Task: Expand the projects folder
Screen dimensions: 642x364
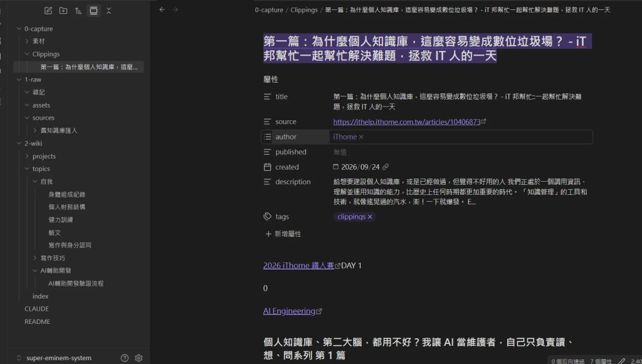Action: tap(27, 156)
